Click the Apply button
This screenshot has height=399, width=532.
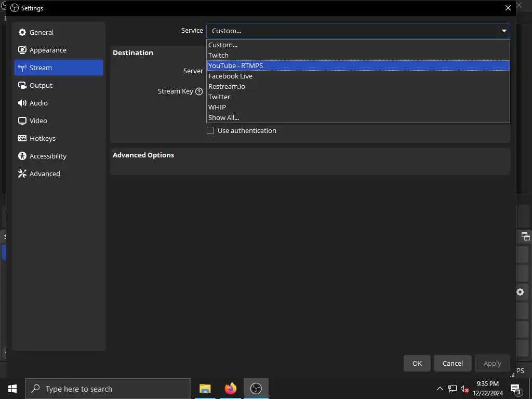click(x=493, y=363)
